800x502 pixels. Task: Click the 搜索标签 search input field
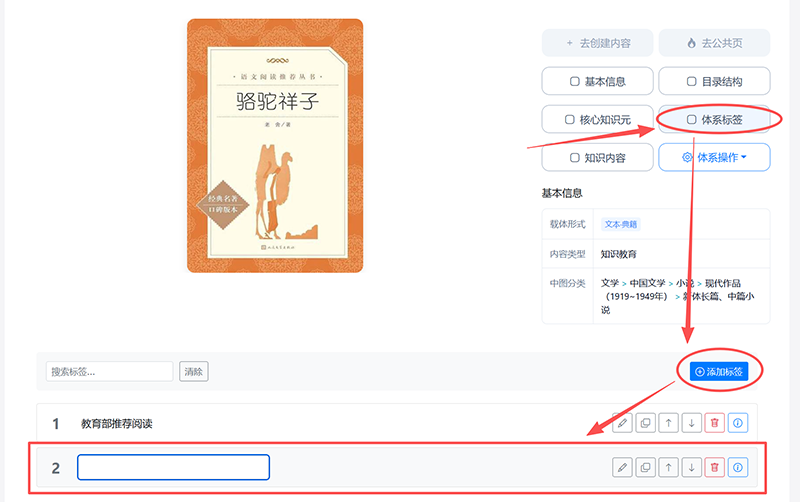tap(110, 371)
